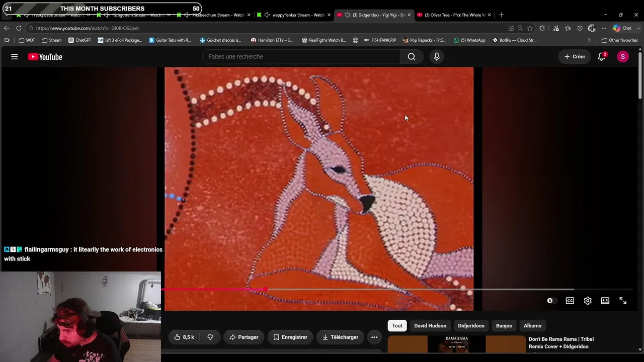
Task: Switch to the wappyflanker Stream tab
Action: pyautogui.click(x=293, y=15)
